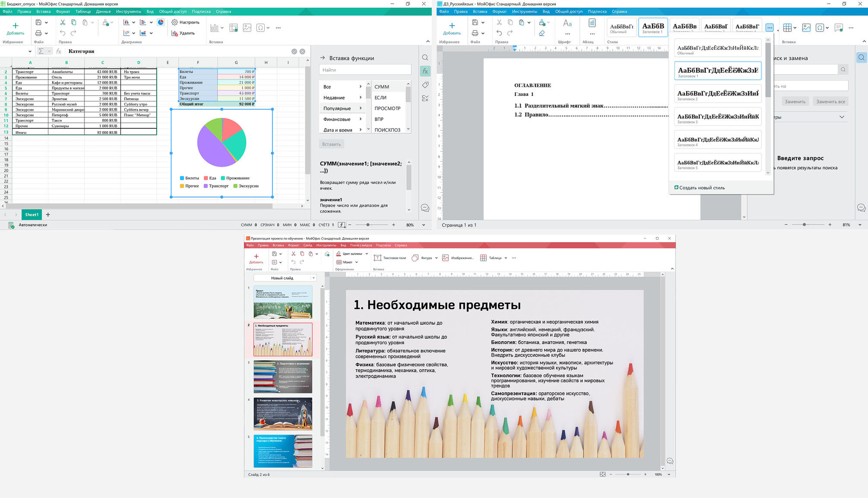The image size is (868, 498).
Task: Open the Данные menu in spreadsheet
Action: pyautogui.click(x=103, y=12)
